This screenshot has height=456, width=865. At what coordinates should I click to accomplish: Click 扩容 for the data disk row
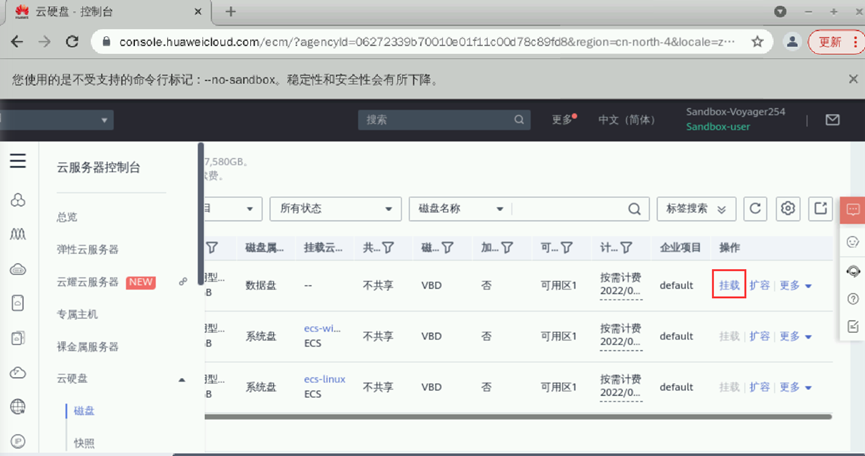[759, 286]
